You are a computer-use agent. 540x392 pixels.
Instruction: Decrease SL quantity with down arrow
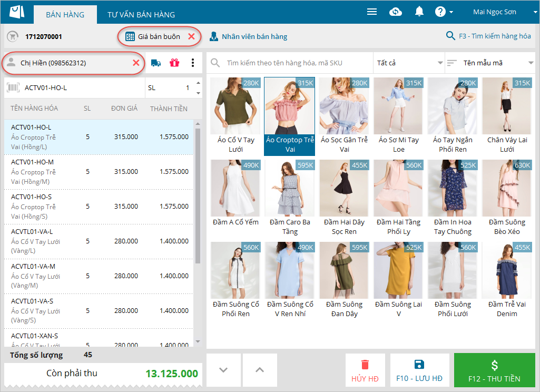[x=198, y=93]
